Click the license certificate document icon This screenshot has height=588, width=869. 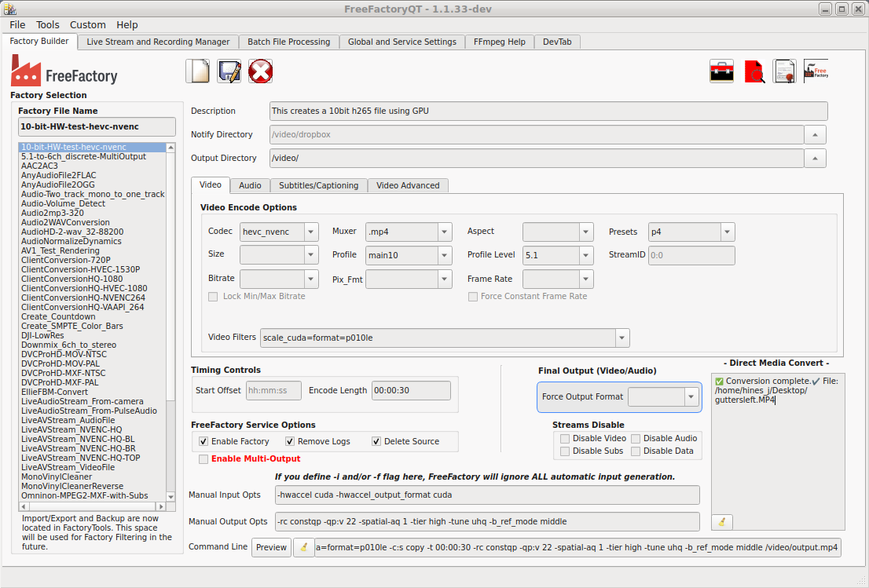click(x=785, y=71)
